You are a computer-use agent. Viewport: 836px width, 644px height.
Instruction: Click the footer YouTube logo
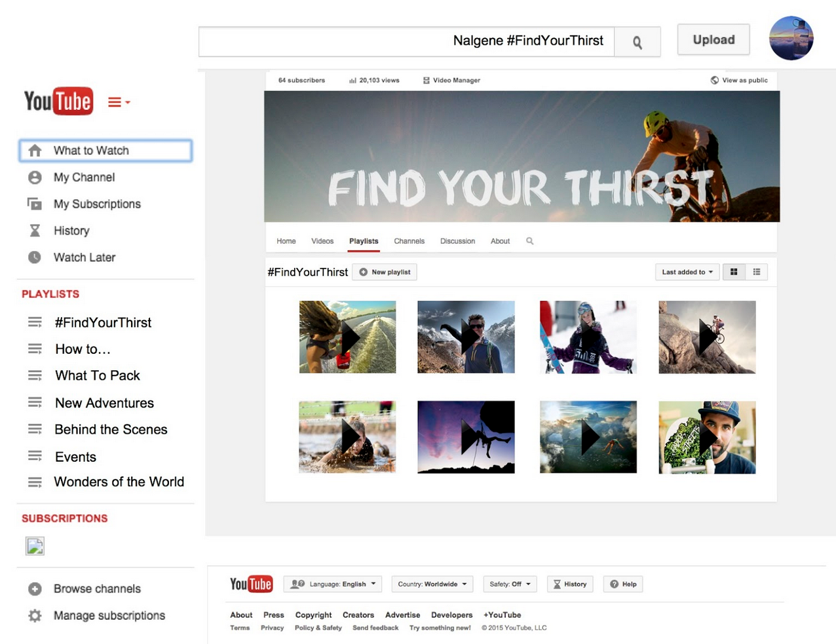(251, 584)
